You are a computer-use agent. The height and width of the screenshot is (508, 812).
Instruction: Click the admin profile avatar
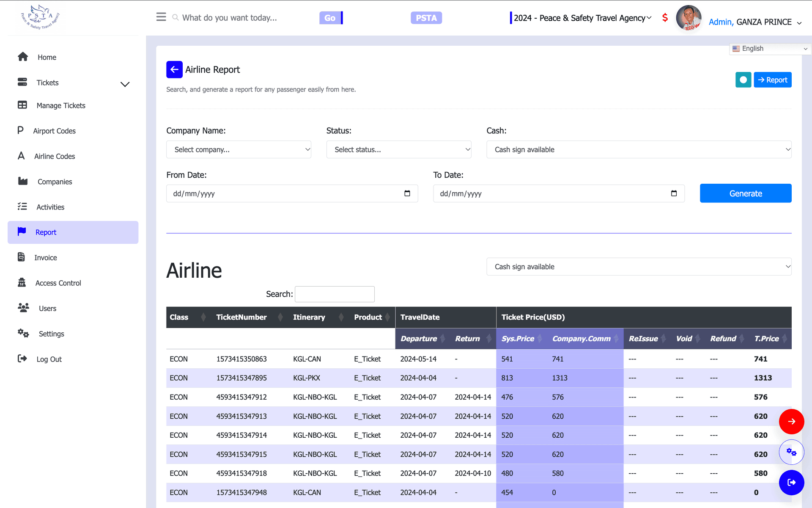689,18
